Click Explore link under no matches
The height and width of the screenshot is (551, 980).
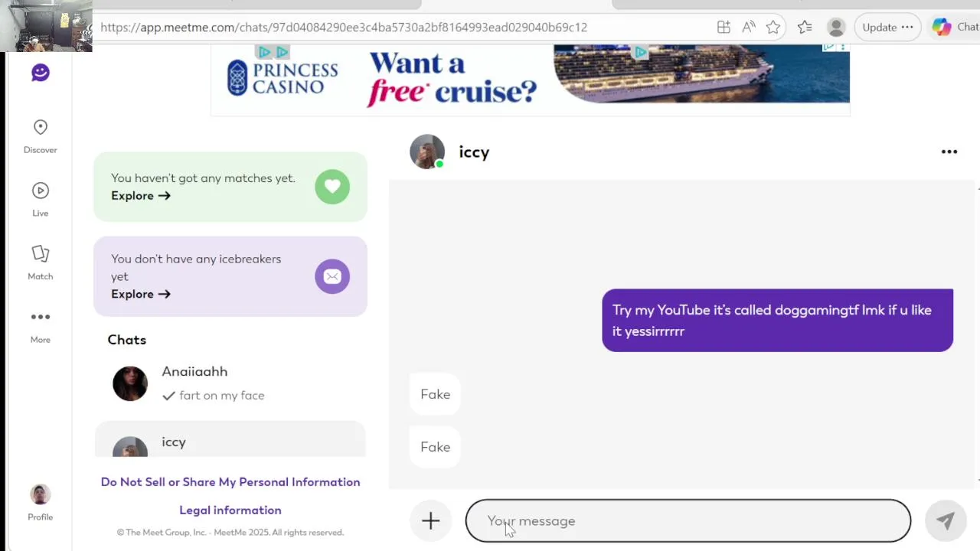tap(141, 196)
